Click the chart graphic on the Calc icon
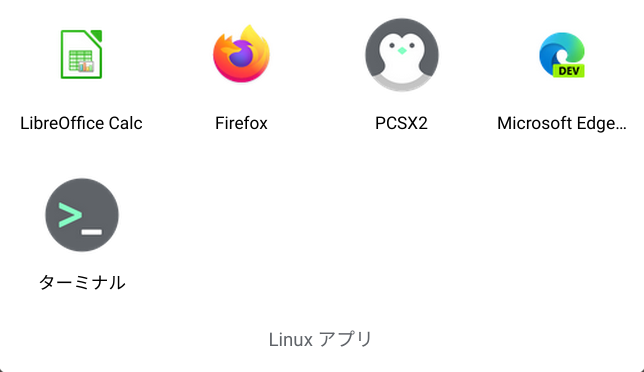Image resolution: width=644 pixels, height=372 pixels. (x=86, y=66)
